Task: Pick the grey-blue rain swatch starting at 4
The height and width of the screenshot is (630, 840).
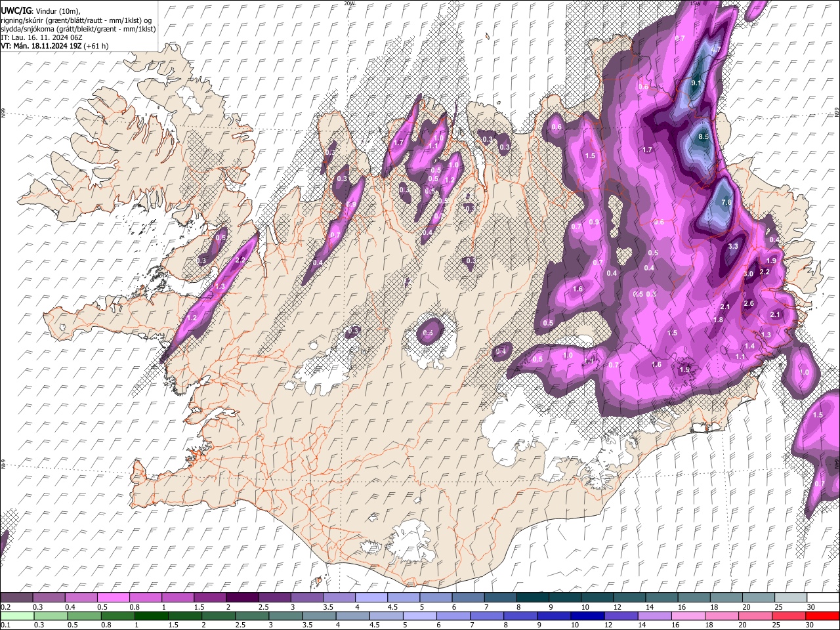Action: point(352,616)
